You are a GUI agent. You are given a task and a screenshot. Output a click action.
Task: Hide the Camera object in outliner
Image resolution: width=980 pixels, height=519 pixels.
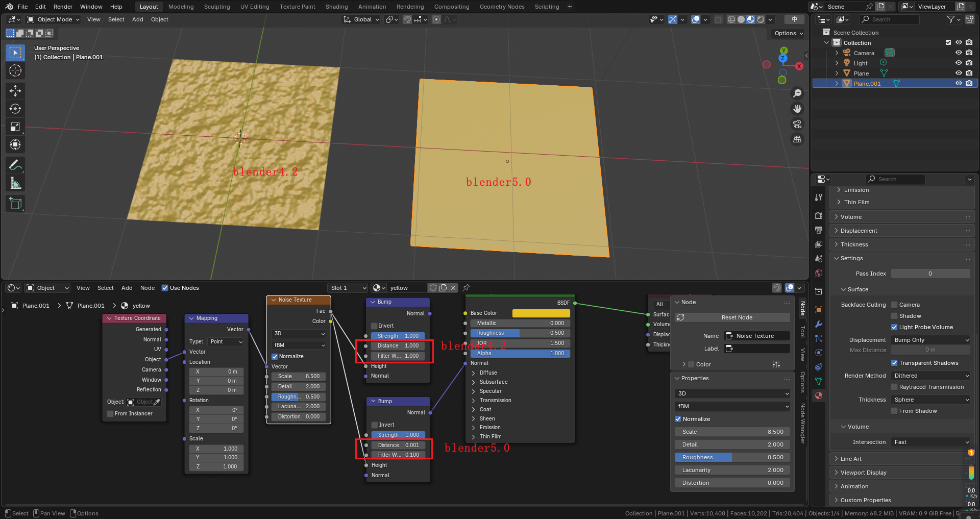(x=959, y=53)
